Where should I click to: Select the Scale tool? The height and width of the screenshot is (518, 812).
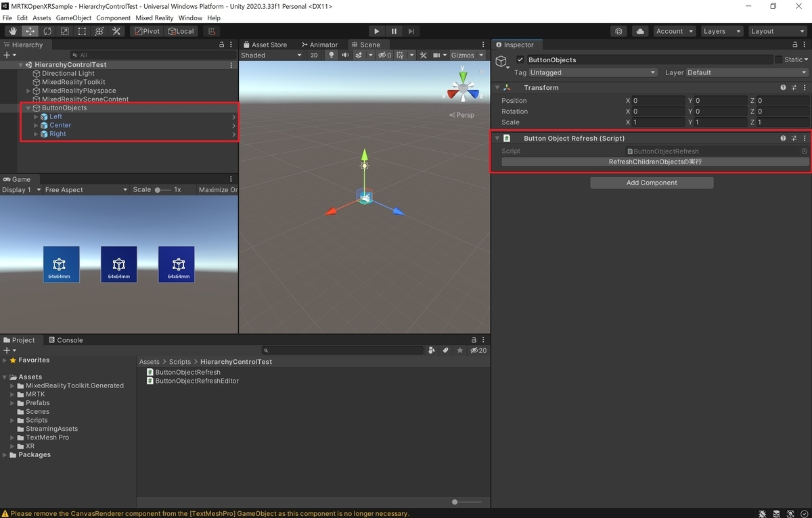pyautogui.click(x=65, y=31)
